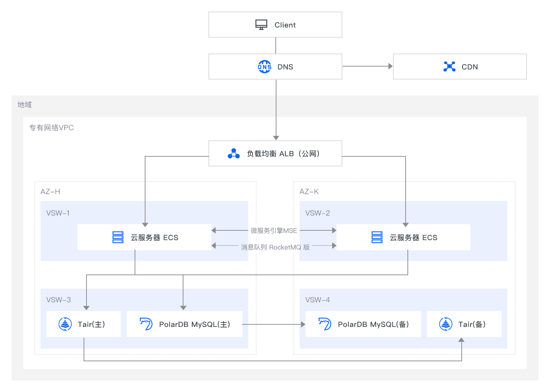Click the Tair(备) icon

tap(446, 324)
